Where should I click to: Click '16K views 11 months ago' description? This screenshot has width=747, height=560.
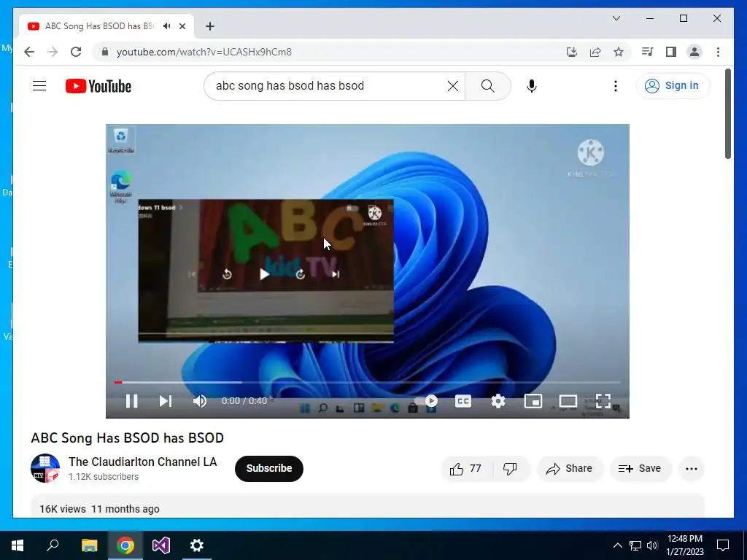point(99,509)
